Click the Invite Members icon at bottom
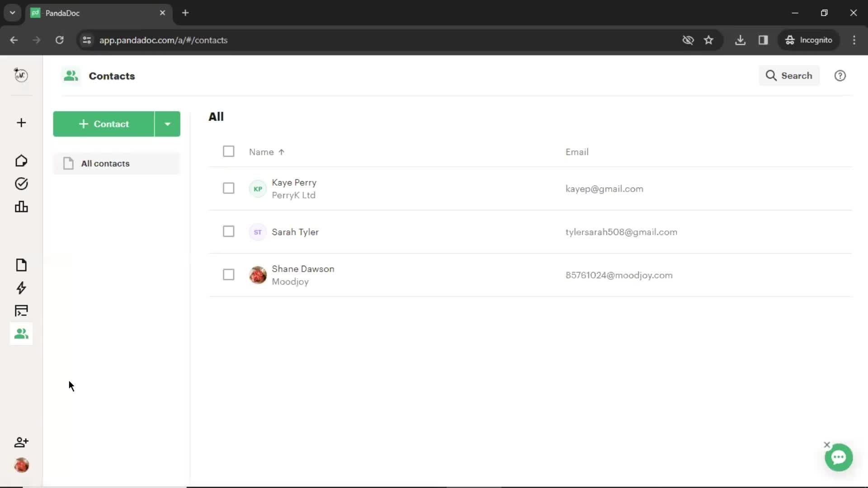Image resolution: width=868 pixels, height=488 pixels. tap(21, 442)
